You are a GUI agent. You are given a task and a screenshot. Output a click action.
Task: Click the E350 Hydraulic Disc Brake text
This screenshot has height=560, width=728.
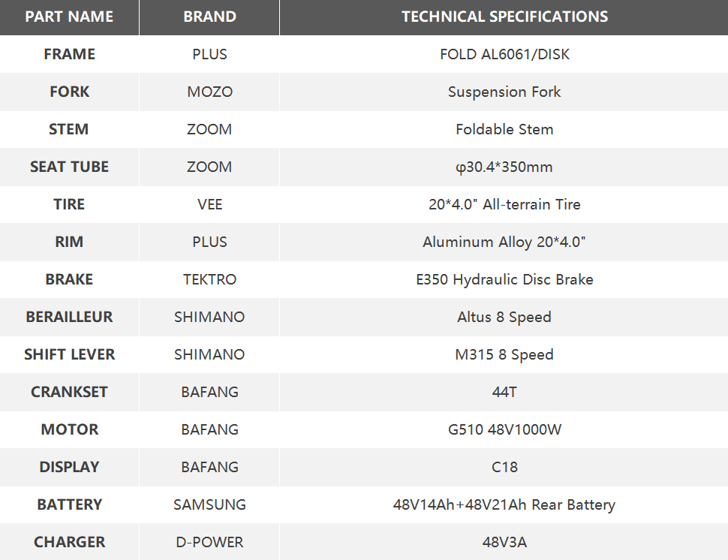coord(504,279)
